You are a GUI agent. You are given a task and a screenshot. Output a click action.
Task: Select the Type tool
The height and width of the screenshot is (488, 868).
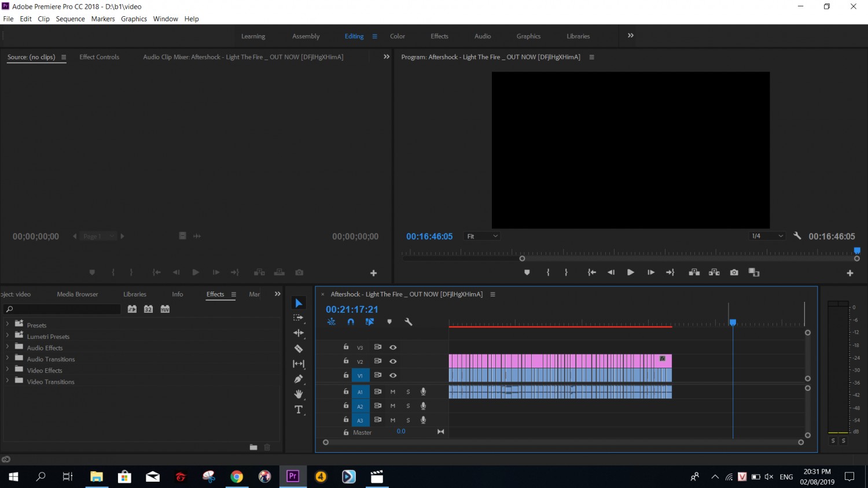(299, 409)
